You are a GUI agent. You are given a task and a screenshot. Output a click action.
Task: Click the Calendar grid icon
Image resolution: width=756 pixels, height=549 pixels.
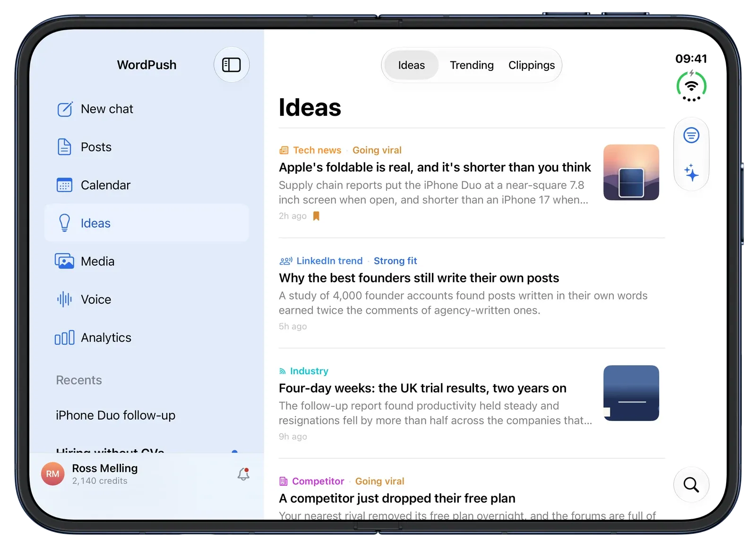[x=64, y=185]
